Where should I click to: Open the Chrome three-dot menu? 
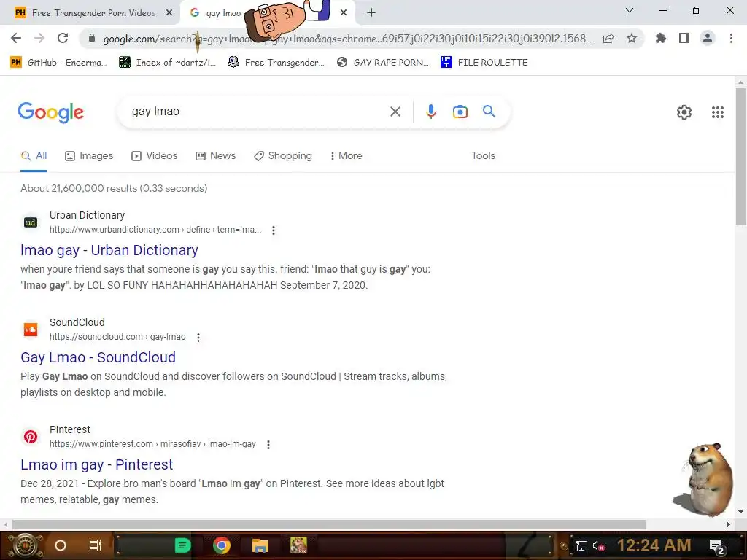[731, 38]
